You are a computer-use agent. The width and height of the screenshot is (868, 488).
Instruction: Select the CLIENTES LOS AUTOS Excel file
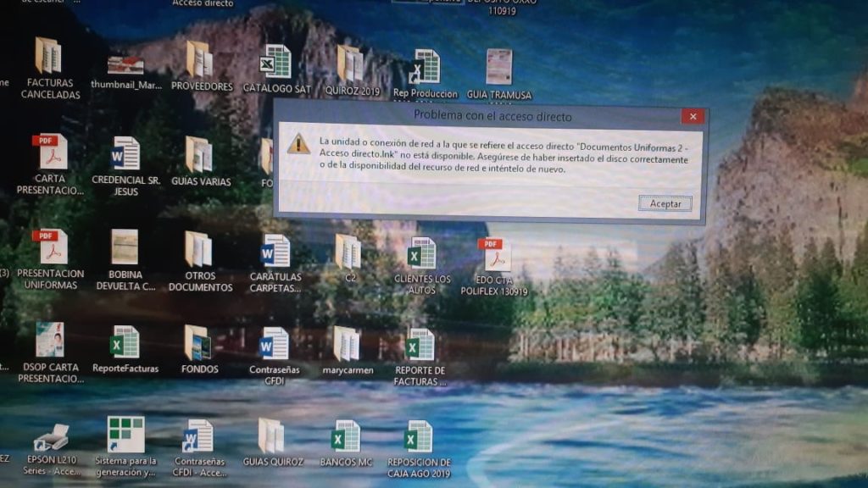tap(421, 253)
